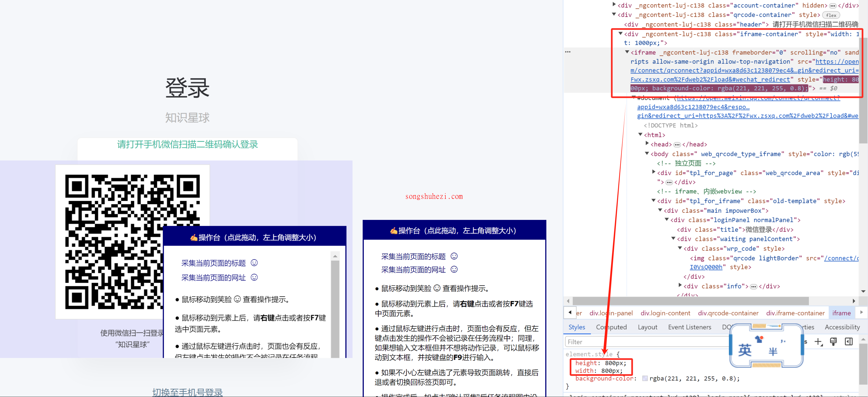Image resolution: width=868 pixels, height=397 pixels.
Task: Click the 半 half-width indicator on IME widget
Action: pos(773,351)
